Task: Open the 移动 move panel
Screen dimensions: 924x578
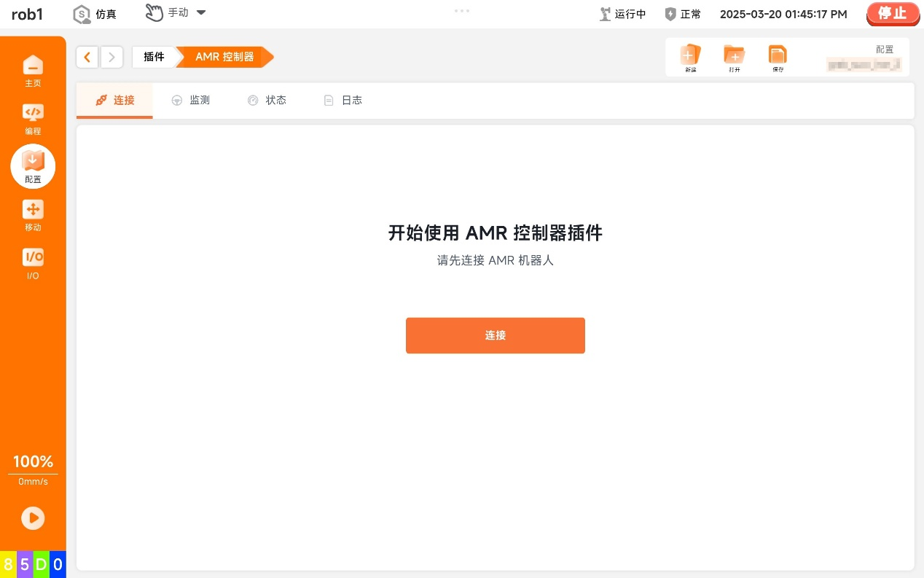Action: tap(33, 215)
